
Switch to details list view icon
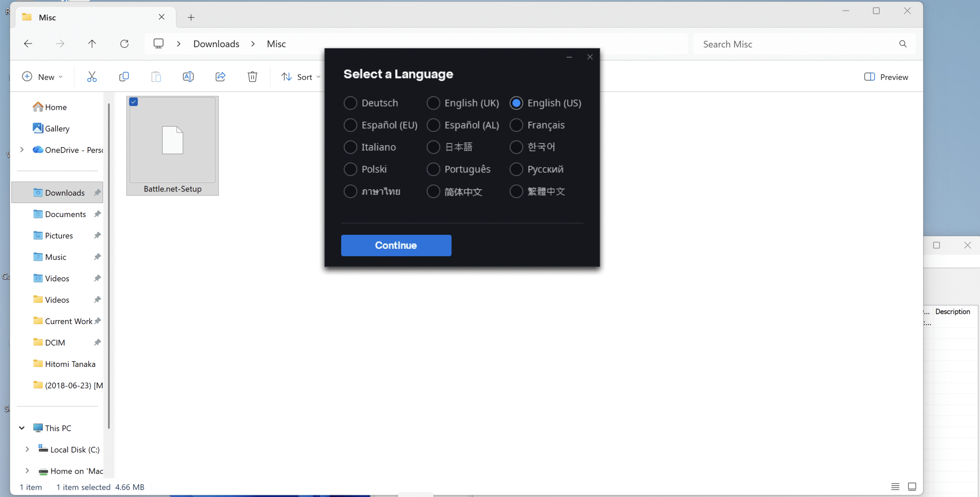tap(895, 487)
